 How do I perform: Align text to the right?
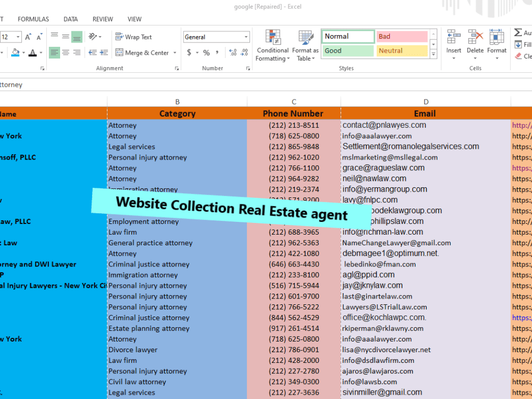pyautogui.click(x=77, y=53)
